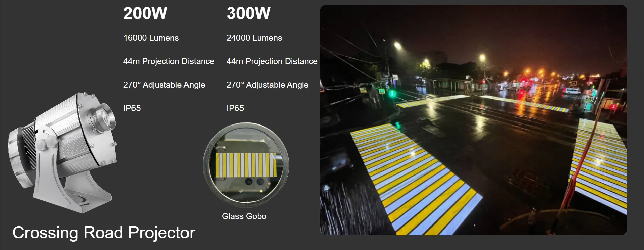644x250 pixels.
Task: Click the IP65 rating under 200W
Action: point(132,108)
